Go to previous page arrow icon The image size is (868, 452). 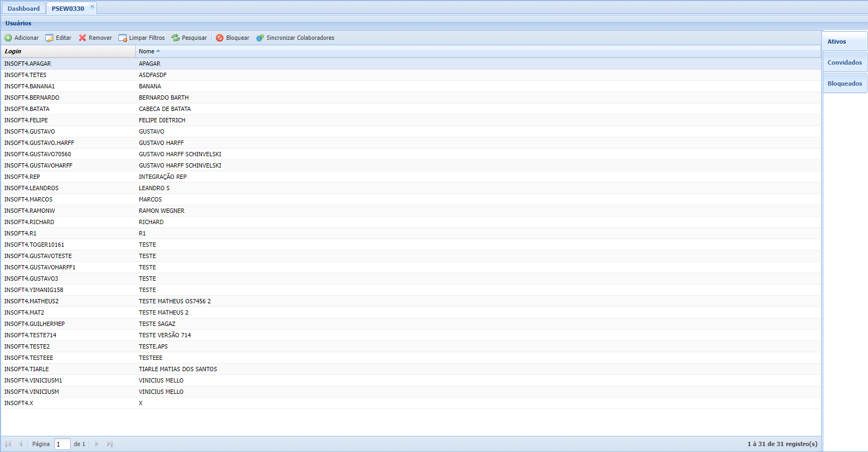[21, 444]
